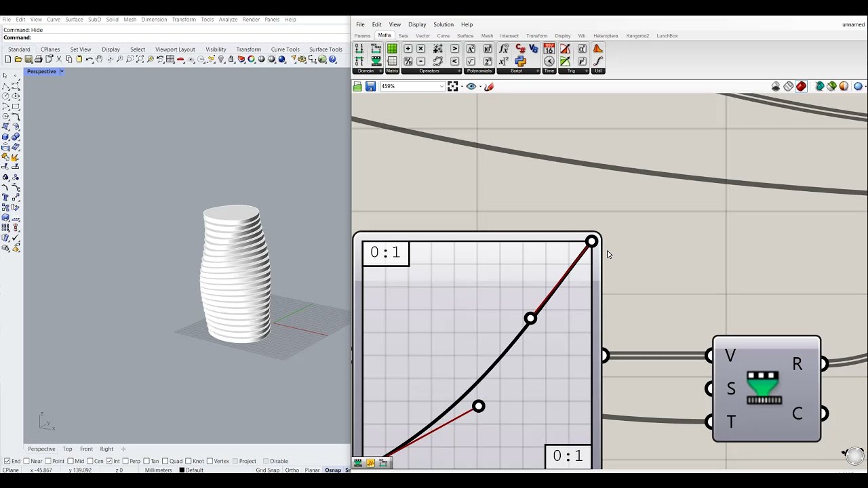Screen dimensions: 868x488
Task: Expand the Operators panel plus button
Action: pos(459,70)
